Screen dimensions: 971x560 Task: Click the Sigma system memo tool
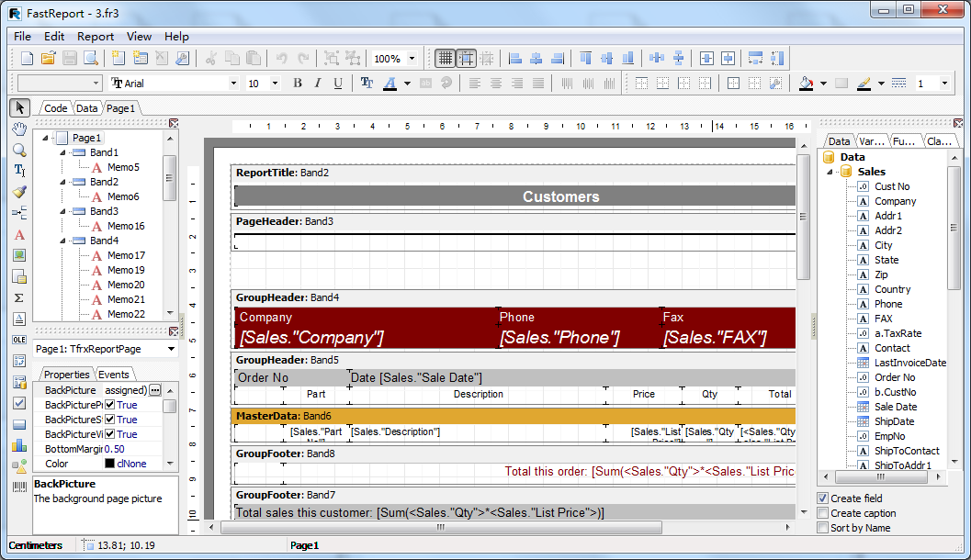point(19,297)
